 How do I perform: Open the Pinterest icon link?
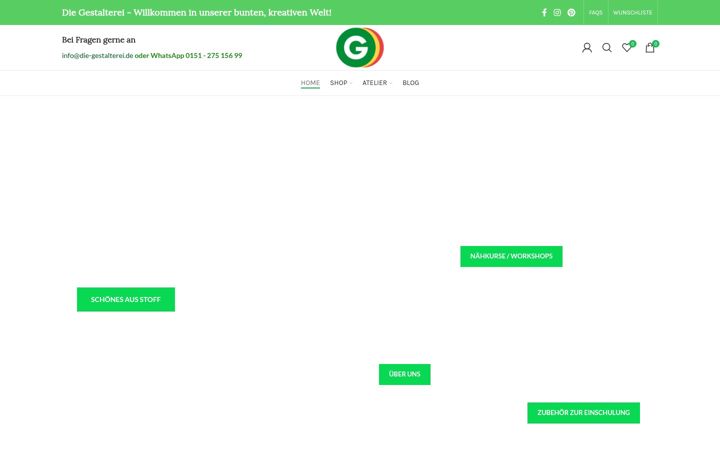point(571,12)
